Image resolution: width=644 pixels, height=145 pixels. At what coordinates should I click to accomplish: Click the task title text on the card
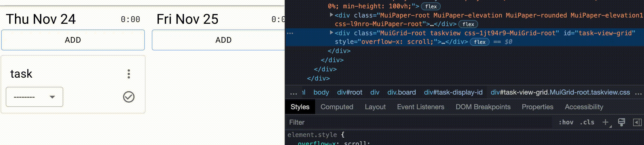(21, 74)
